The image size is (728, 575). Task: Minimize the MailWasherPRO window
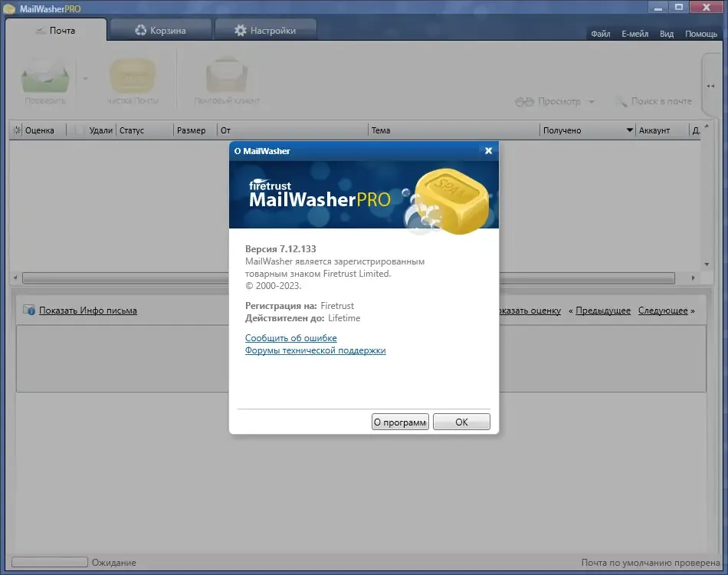point(658,7)
